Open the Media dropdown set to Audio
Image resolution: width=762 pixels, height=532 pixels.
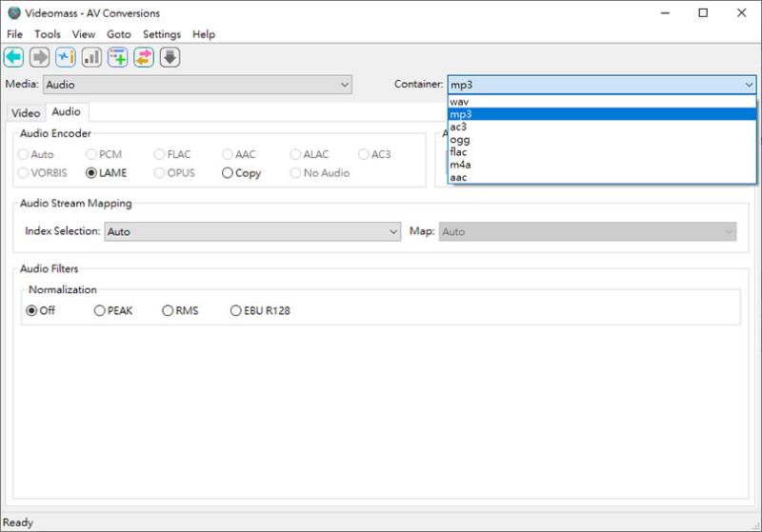[x=197, y=85]
